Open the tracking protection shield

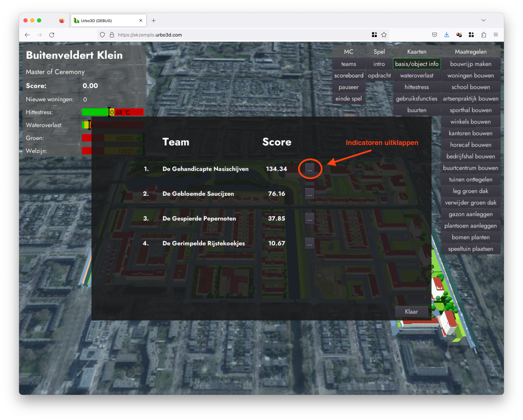point(102,35)
